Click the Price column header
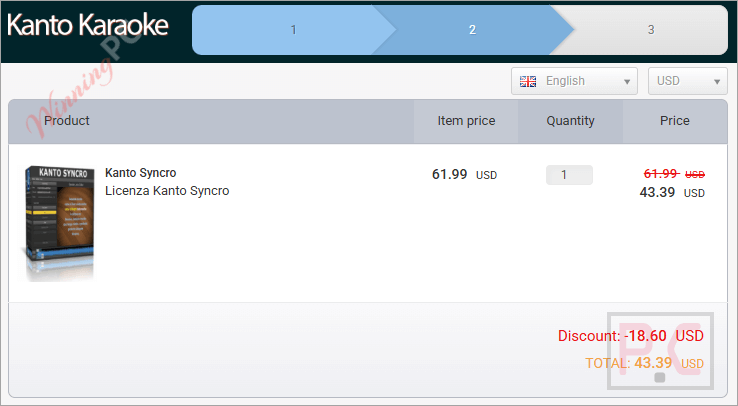Image resolution: width=738 pixels, height=406 pixels. 674,121
